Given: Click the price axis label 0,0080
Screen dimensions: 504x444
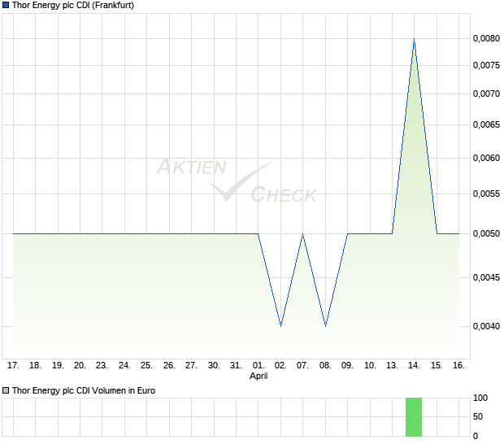Looking at the screenshot, I should point(486,38).
